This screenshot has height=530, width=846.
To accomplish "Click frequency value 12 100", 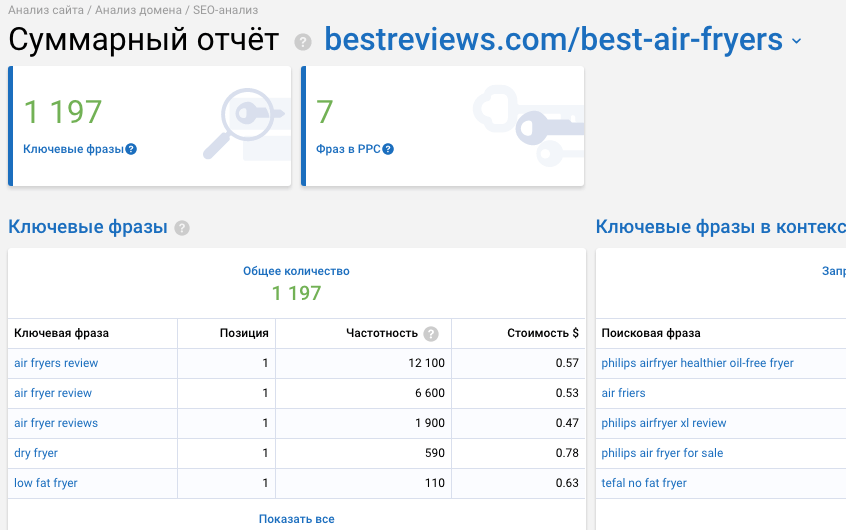I will click(x=426, y=363).
